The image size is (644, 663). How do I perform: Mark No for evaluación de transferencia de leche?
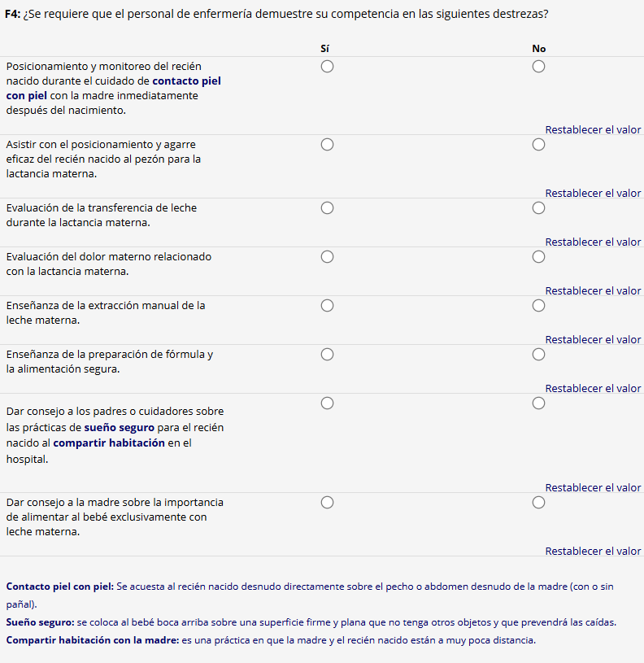pos(538,208)
